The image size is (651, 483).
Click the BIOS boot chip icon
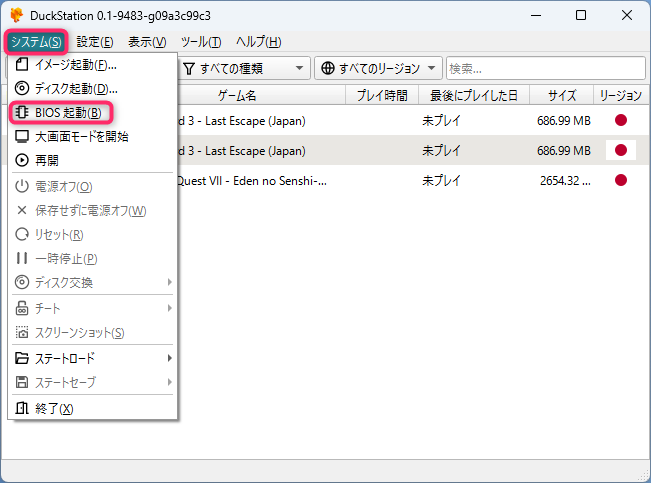pos(22,112)
